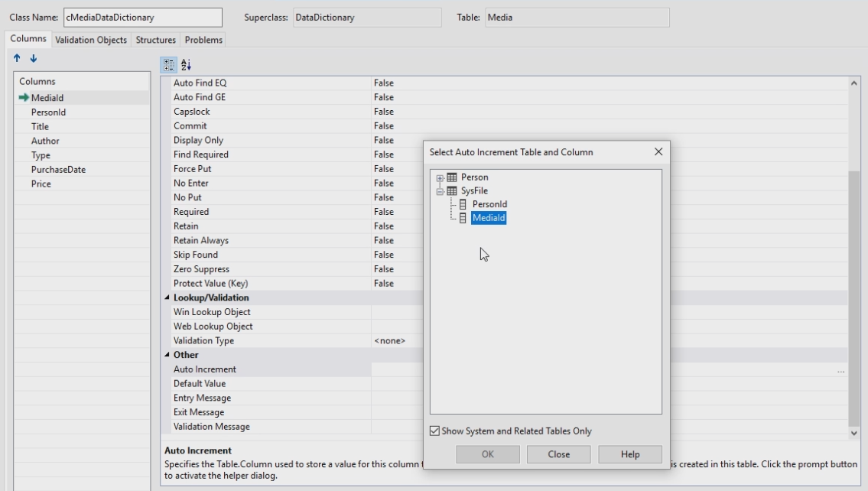This screenshot has width=868, height=491.
Task: Collapse the Lookup/Validation property group
Action: (167, 298)
